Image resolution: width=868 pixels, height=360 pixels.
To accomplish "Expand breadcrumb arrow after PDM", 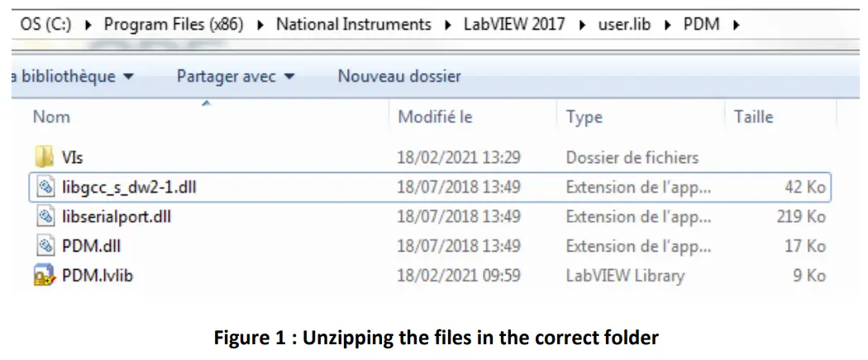I will pyautogui.click(x=736, y=24).
